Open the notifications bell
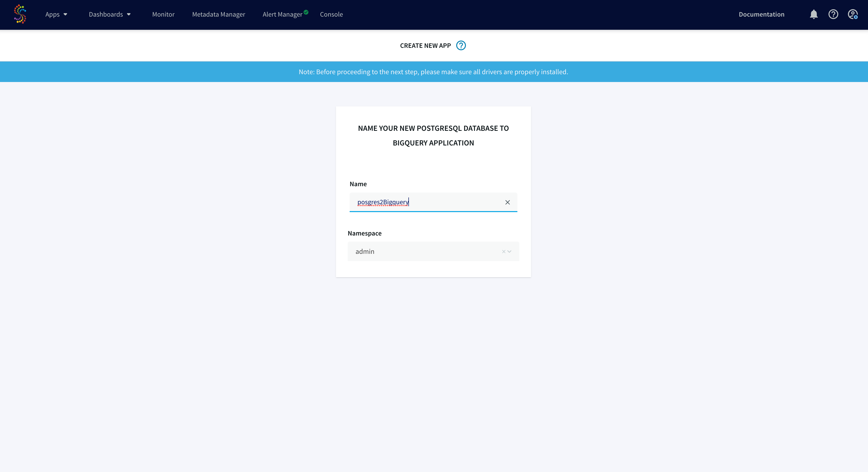 click(x=814, y=14)
